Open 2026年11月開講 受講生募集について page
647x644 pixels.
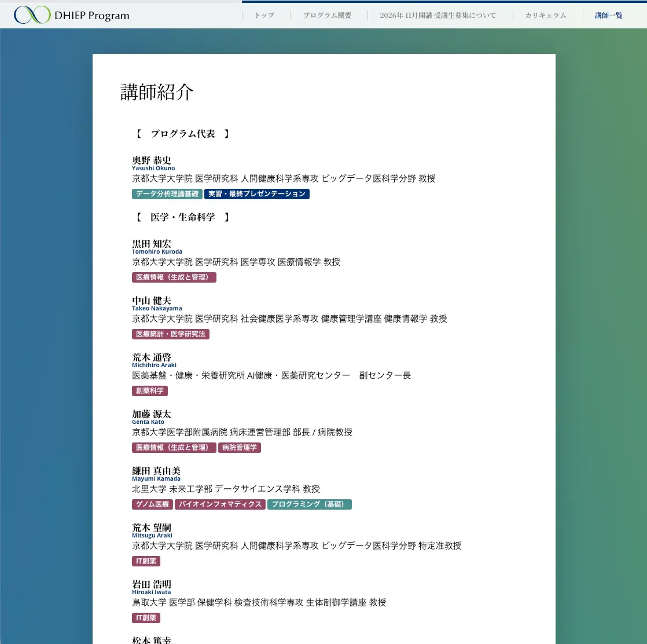(438, 15)
